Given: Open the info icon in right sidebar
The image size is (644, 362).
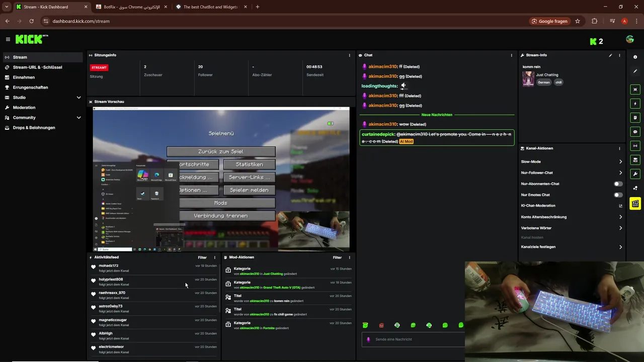Looking at the screenshot, I should pos(635,57).
